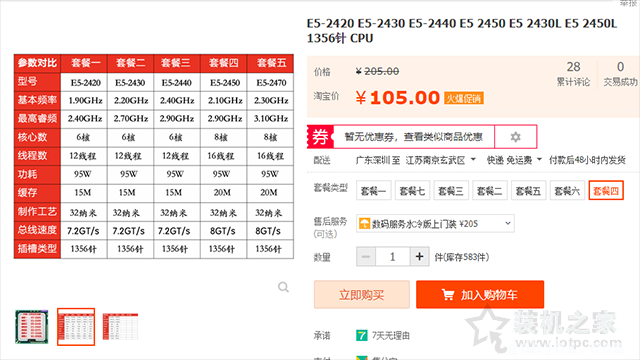Image resolution: width=640 pixels, height=360 pixels.
Task: Click the magnifier zoom icon under product image
Action: pyautogui.click(x=283, y=287)
